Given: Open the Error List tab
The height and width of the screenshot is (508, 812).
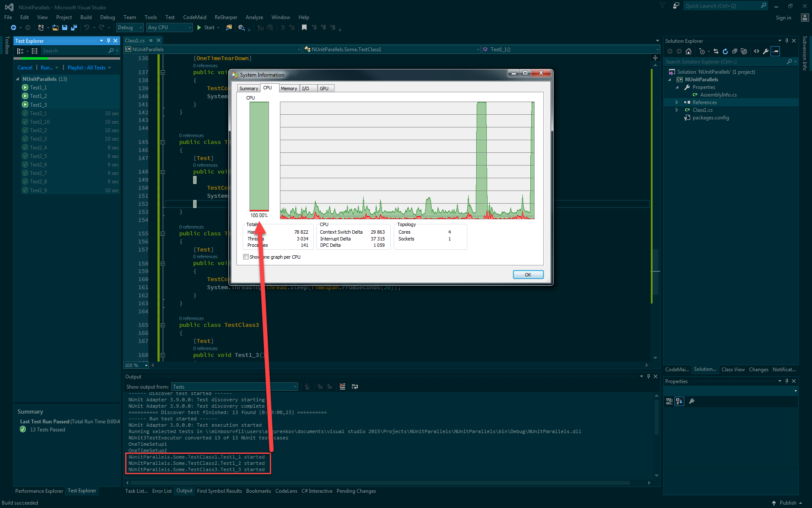Looking at the screenshot, I should (x=162, y=491).
